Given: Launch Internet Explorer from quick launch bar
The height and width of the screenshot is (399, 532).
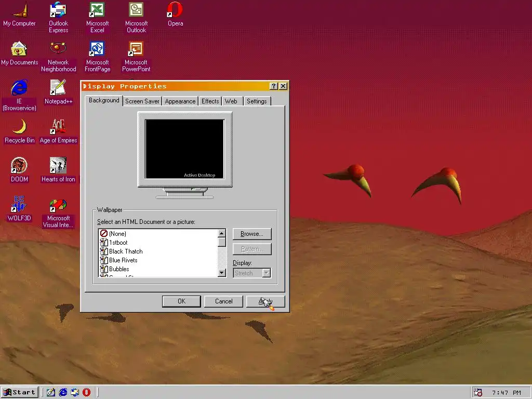Looking at the screenshot, I should click(x=63, y=392).
